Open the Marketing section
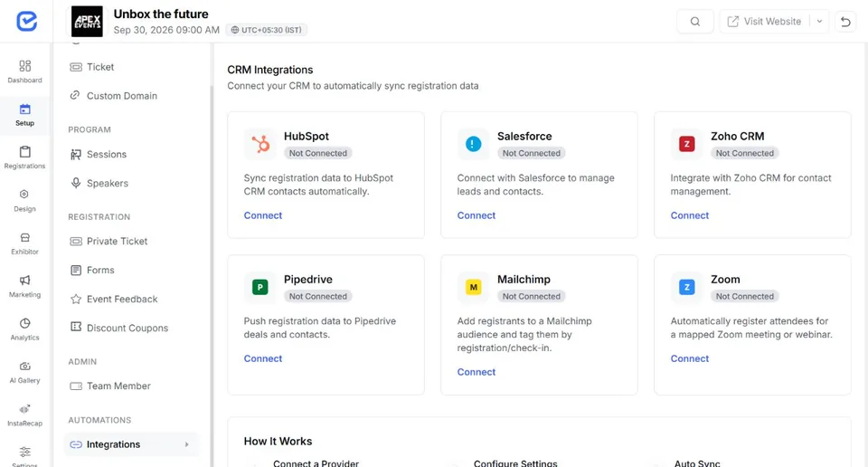This screenshot has width=868, height=467. pos(24,286)
